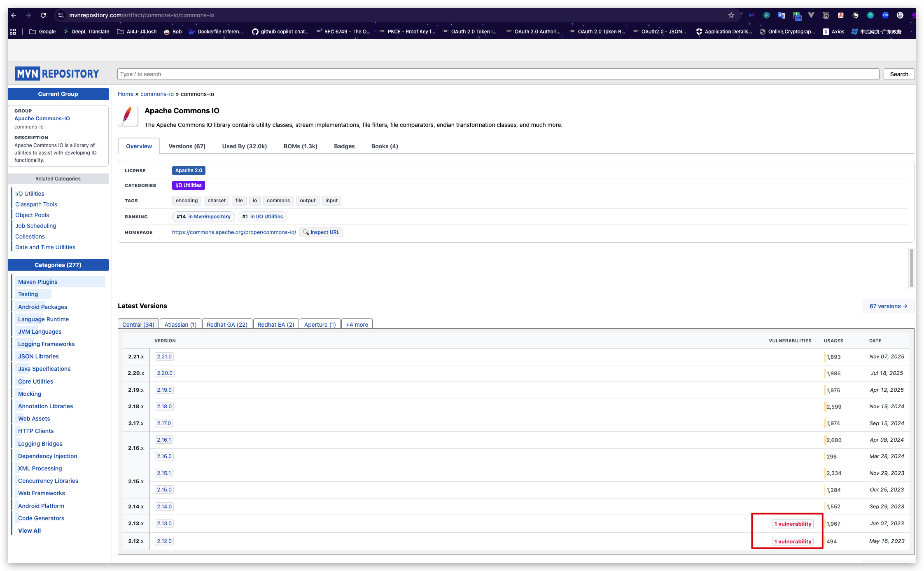Click the Apache 2.0 license badge
Image resolution: width=924 pixels, height=571 pixels.
point(189,171)
